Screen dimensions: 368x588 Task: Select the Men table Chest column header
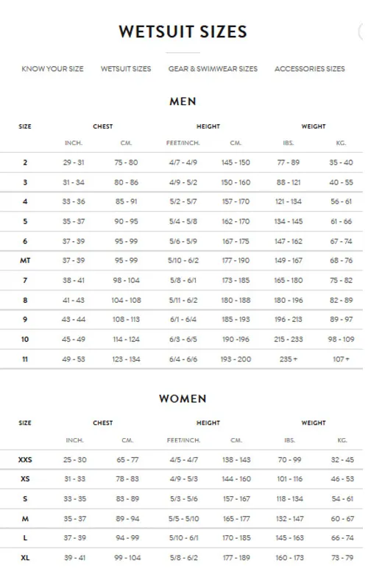tap(103, 126)
